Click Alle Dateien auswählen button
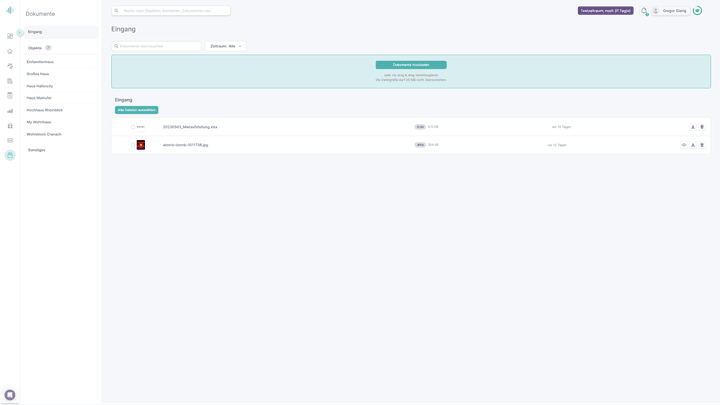Screen dimensions: 720x405 (x=136, y=110)
